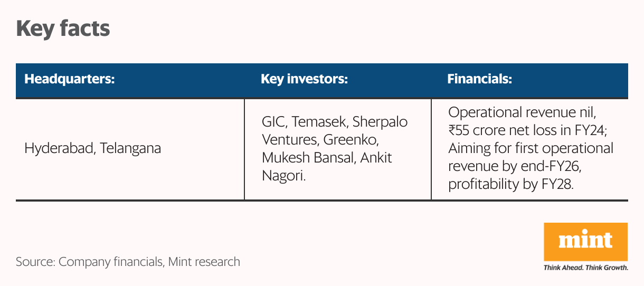Click the "Aiming for first operational" line
Image resolution: width=644 pixels, height=286 pixels.
click(530, 148)
